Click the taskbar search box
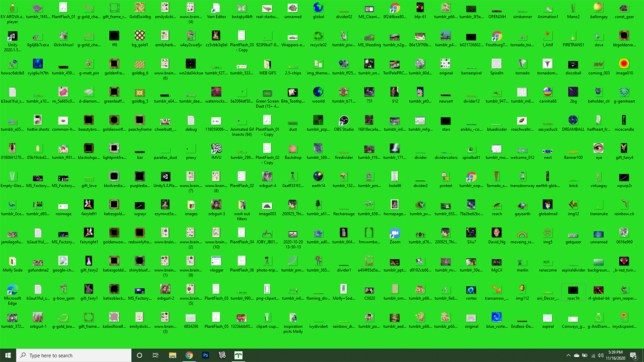Image resolution: width=644 pixels, height=362 pixels. [x=74, y=355]
